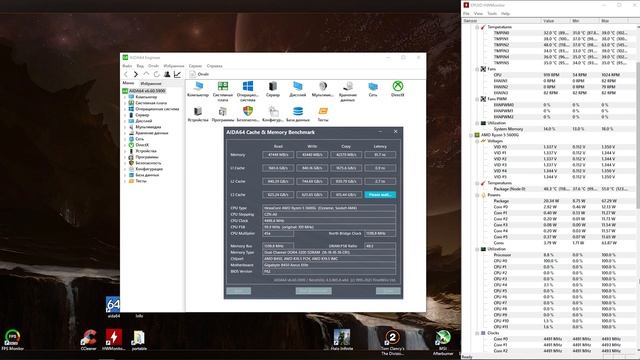
Task: Click the AIDA64 user silhouette toolbar icon
Action: click(167, 74)
